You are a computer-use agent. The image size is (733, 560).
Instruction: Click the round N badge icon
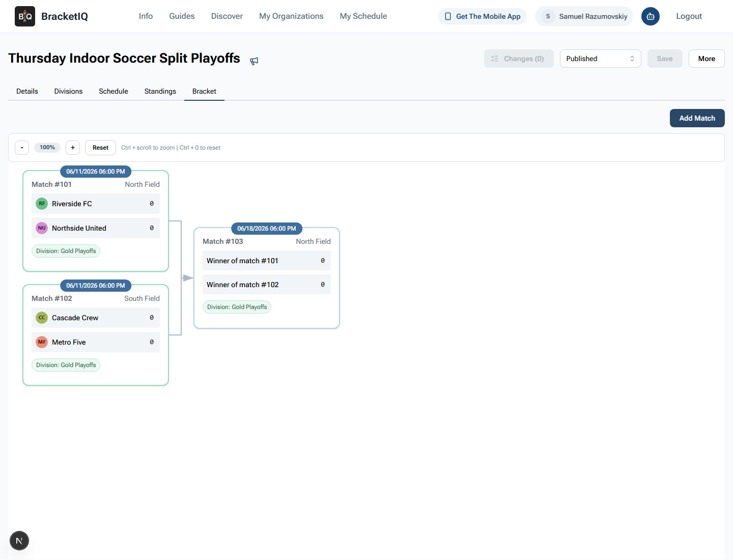19,541
